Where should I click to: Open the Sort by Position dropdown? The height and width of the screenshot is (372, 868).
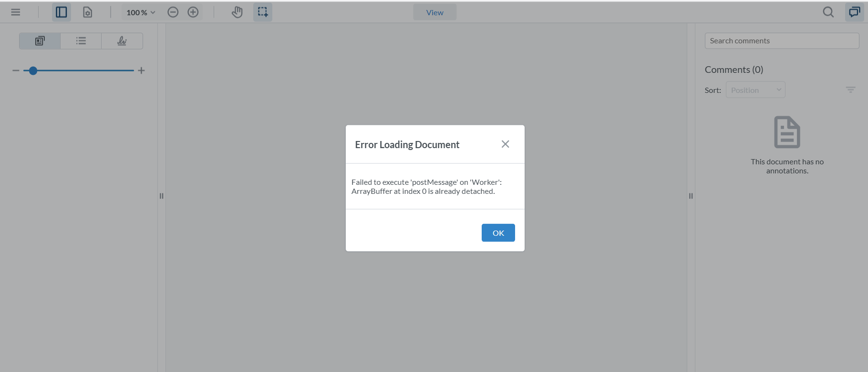click(755, 90)
